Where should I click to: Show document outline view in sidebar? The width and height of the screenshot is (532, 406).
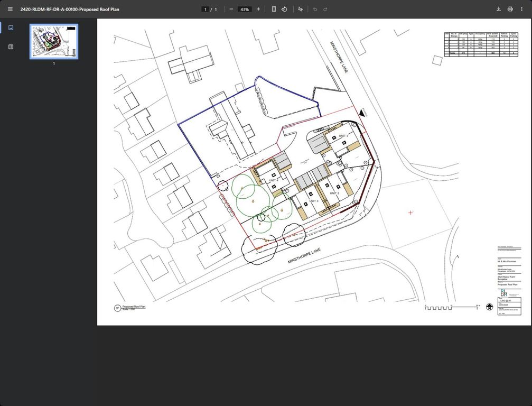[11, 47]
